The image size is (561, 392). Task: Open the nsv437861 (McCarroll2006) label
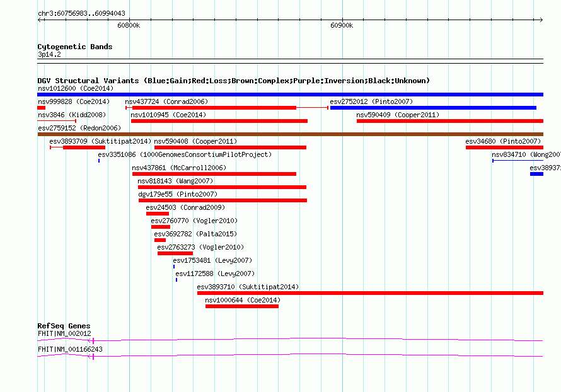point(179,168)
